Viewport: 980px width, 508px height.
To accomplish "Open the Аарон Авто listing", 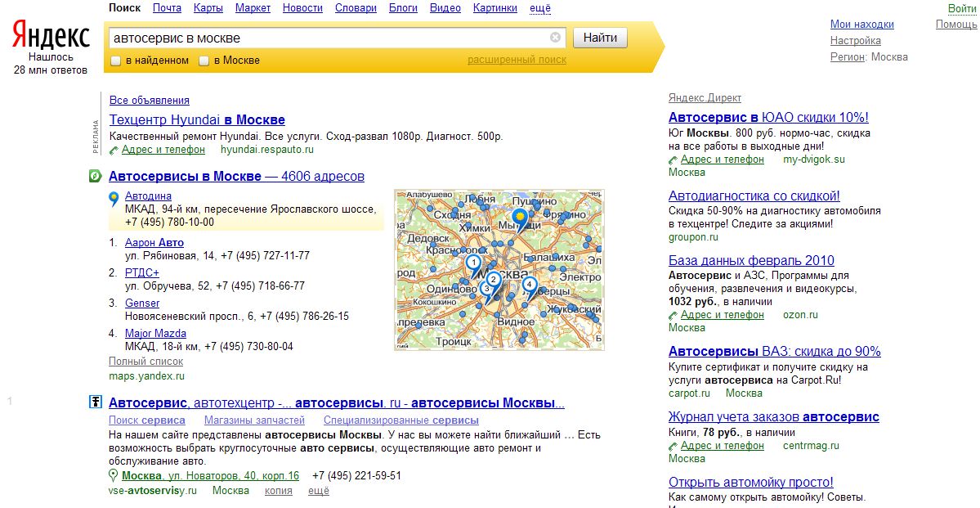I will 154,242.
